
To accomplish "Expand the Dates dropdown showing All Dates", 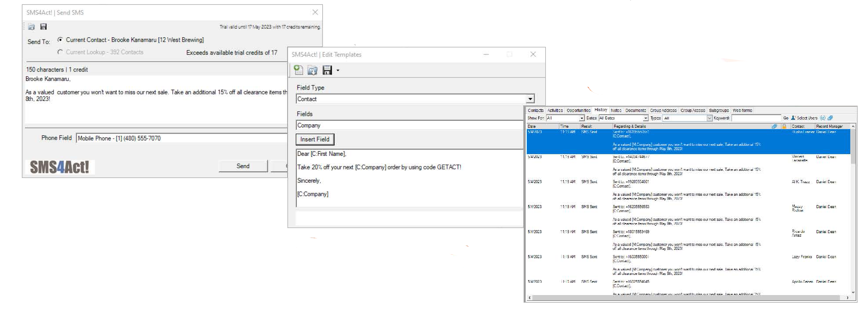I will pos(646,118).
